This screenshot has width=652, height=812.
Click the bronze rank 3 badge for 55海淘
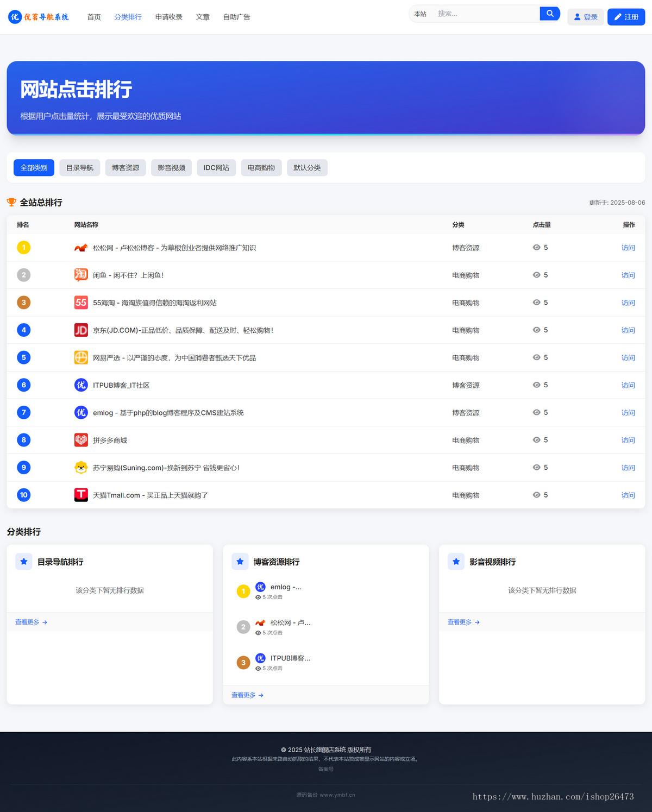[x=23, y=303]
